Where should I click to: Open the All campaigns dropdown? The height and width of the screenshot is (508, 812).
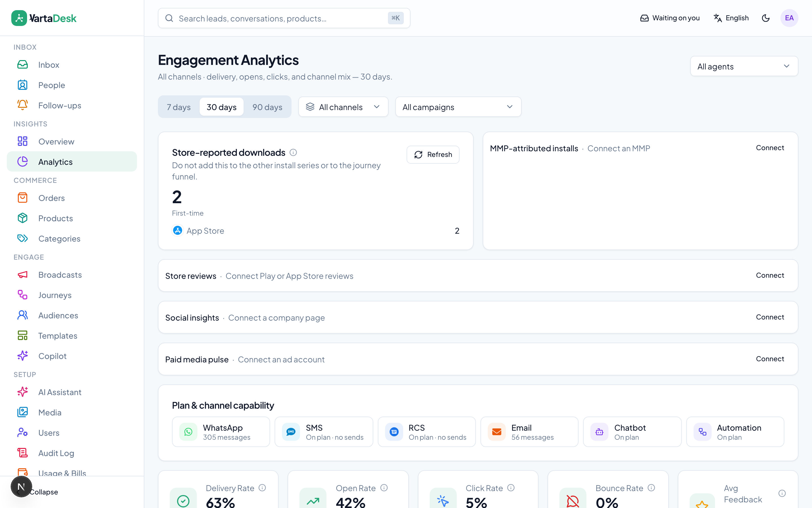click(458, 107)
